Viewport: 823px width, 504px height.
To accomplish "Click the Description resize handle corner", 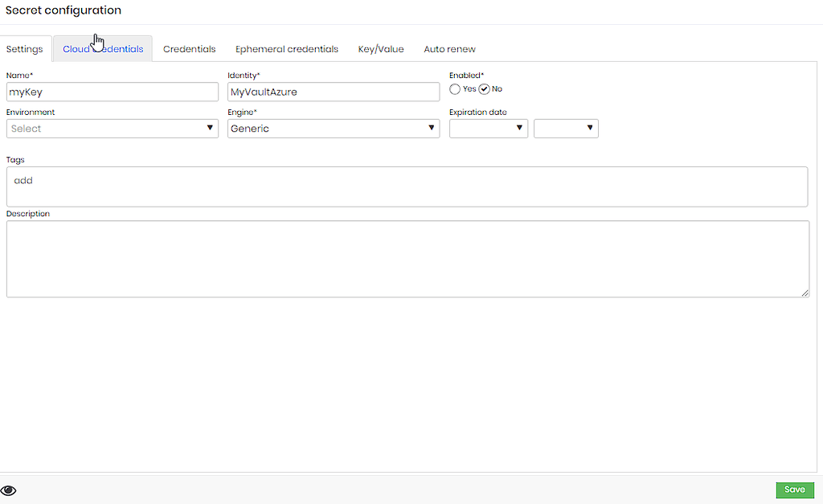I will coord(805,293).
